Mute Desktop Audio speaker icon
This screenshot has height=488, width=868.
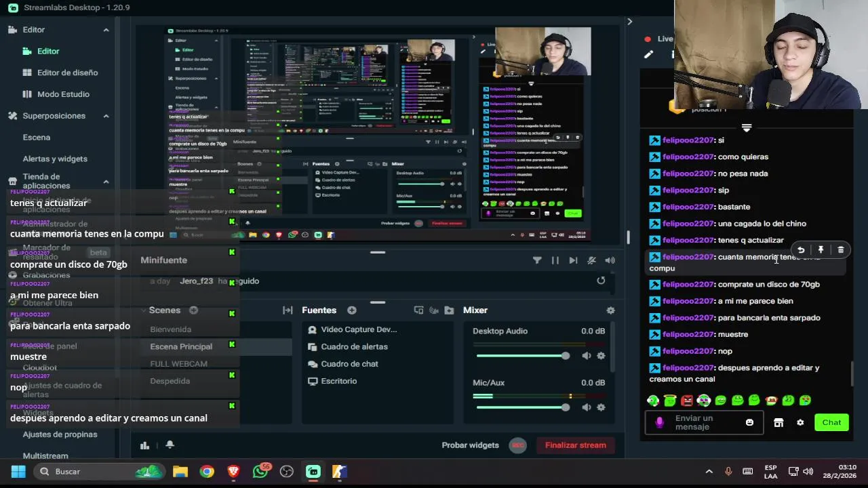[x=586, y=356]
